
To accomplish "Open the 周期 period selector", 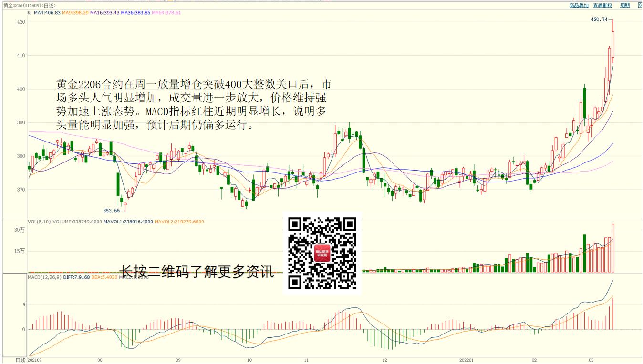I will click(625, 6).
